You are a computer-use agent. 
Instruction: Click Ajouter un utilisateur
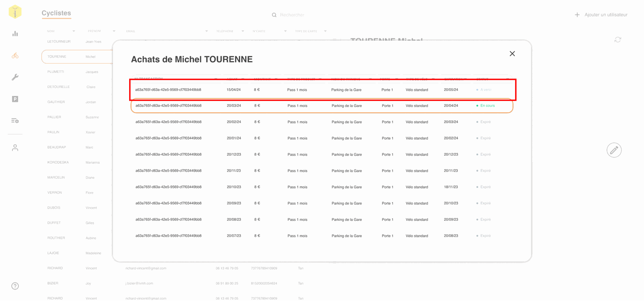[606, 15]
